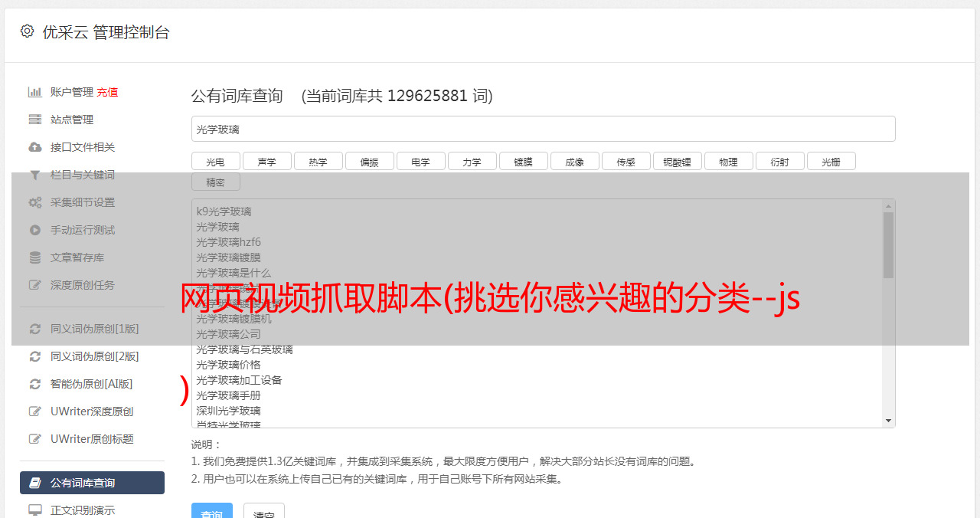Click the refresh icon beside 同义词伪原创[2版]
980x518 pixels.
click(x=35, y=356)
